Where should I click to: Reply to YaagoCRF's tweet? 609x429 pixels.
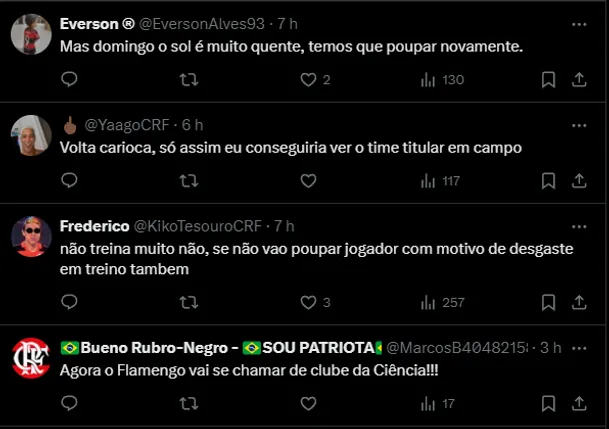click(69, 181)
